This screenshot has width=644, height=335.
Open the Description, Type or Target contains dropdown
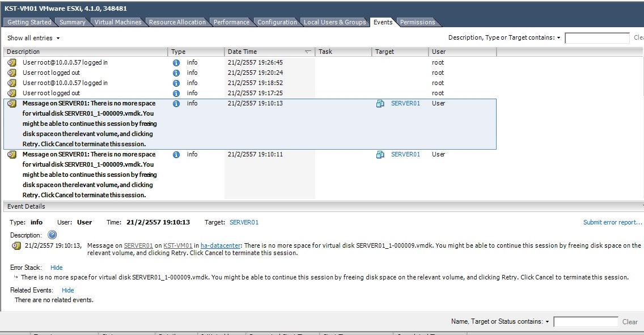505,37
